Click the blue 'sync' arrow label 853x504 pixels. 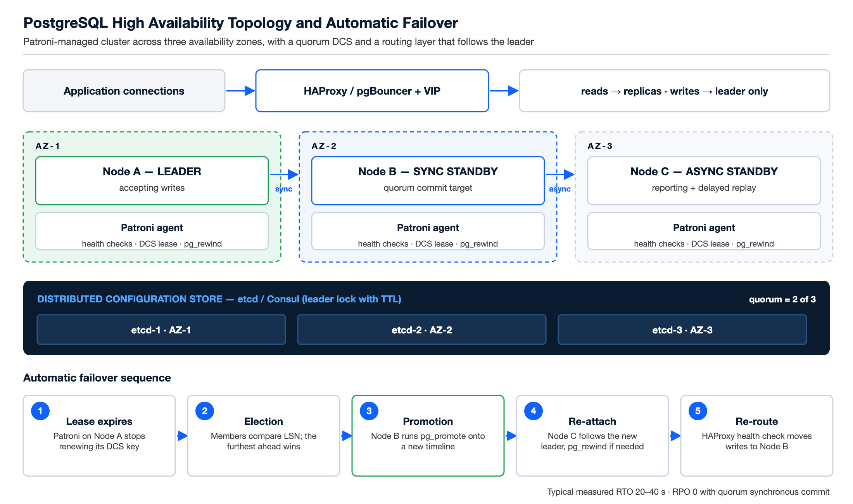point(284,189)
